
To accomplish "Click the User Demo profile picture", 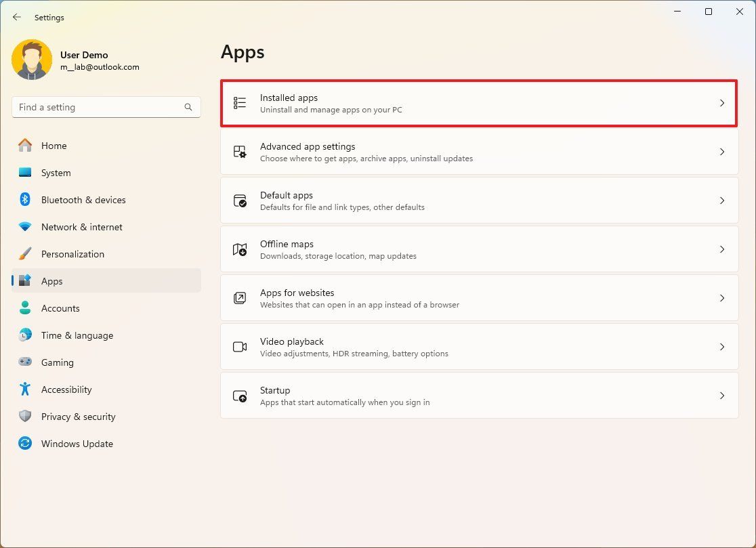I will [x=32, y=60].
